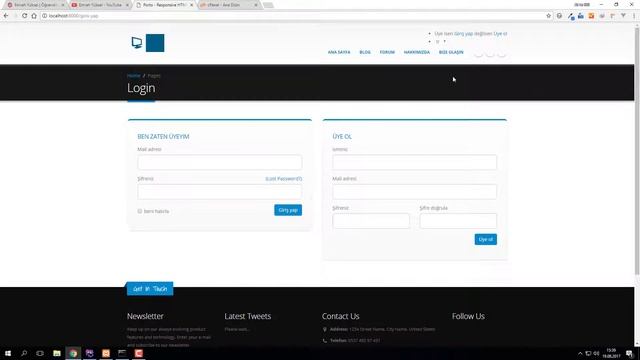Open the purple IDE icon in taskbar
The width and height of the screenshot is (640, 360).
click(x=89, y=353)
